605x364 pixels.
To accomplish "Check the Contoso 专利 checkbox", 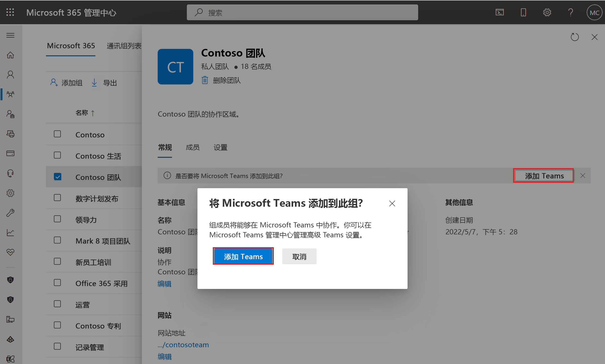I will tap(57, 325).
